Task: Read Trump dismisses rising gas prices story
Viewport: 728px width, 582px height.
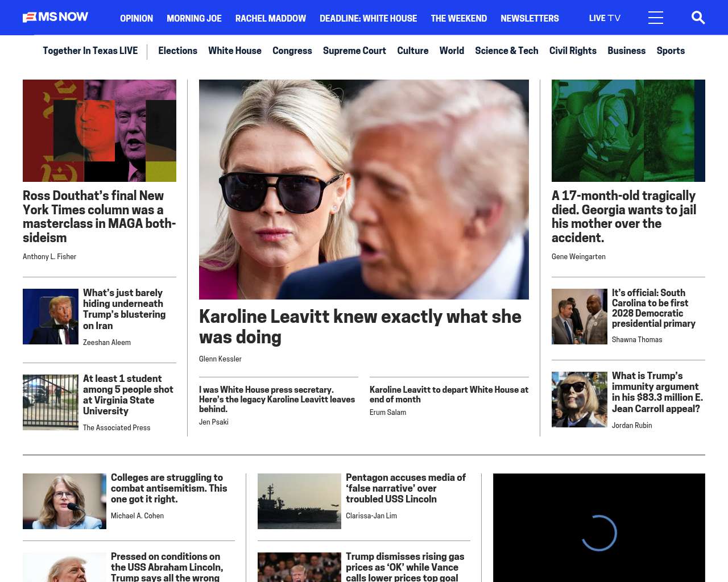Action: (x=405, y=567)
